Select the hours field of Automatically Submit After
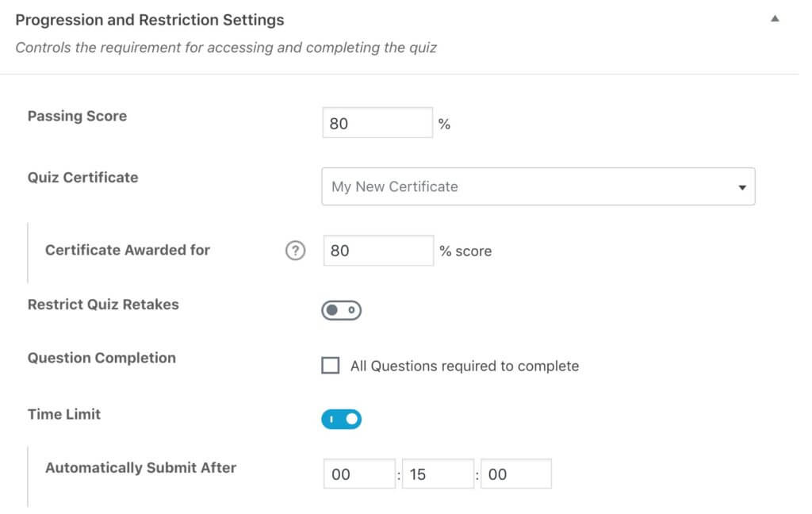 pos(359,474)
